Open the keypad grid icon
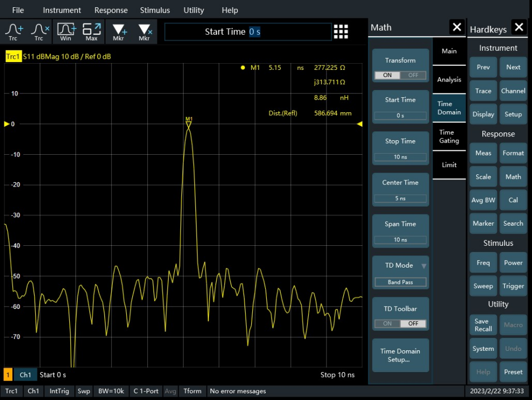532x400 pixels. (x=341, y=32)
